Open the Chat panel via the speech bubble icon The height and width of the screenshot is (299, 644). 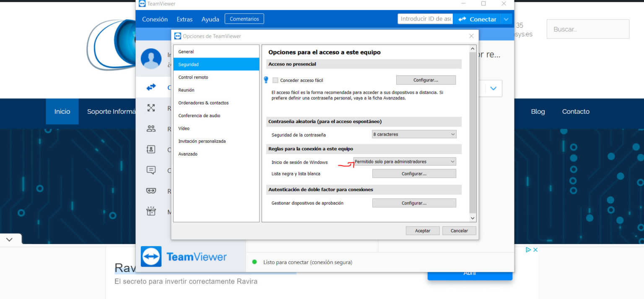[x=152, y=170]
